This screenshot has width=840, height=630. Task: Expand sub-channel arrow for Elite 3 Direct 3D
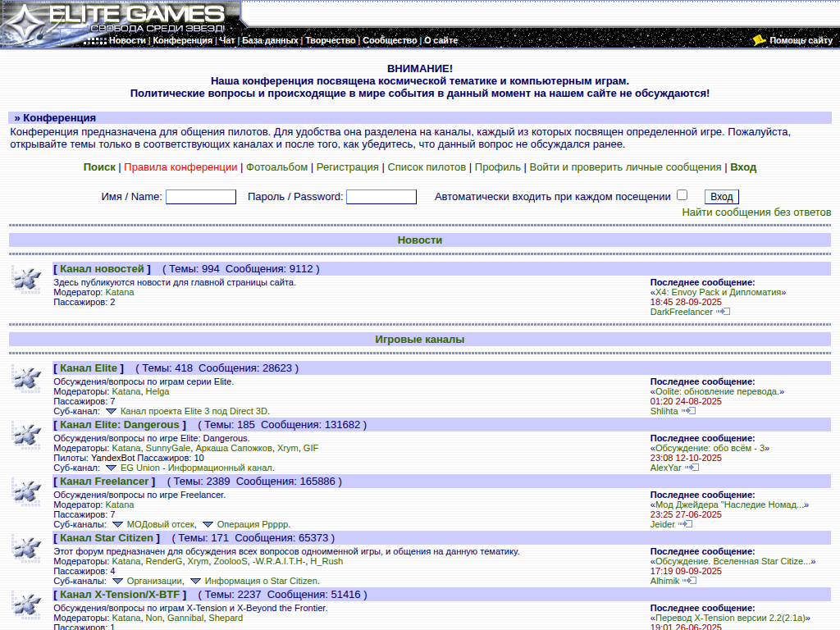(112, 411)
